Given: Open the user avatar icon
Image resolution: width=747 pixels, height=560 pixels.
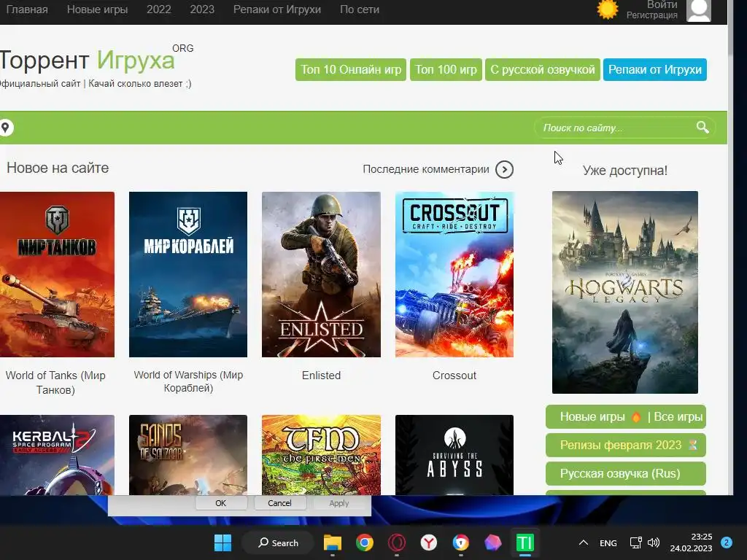Looking at the screenshot, I should click(698, 10).
